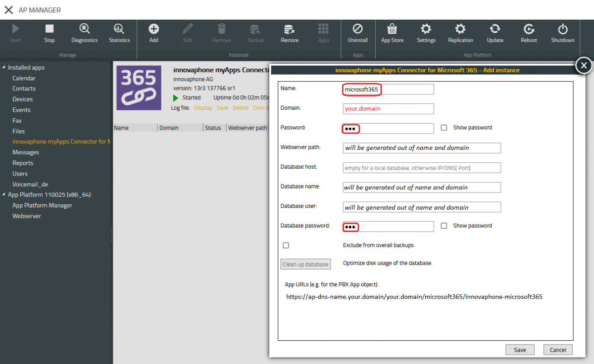The width and height of the screenshot is (594, 364).
Task: Save the new instance
Action: (520, 350)
